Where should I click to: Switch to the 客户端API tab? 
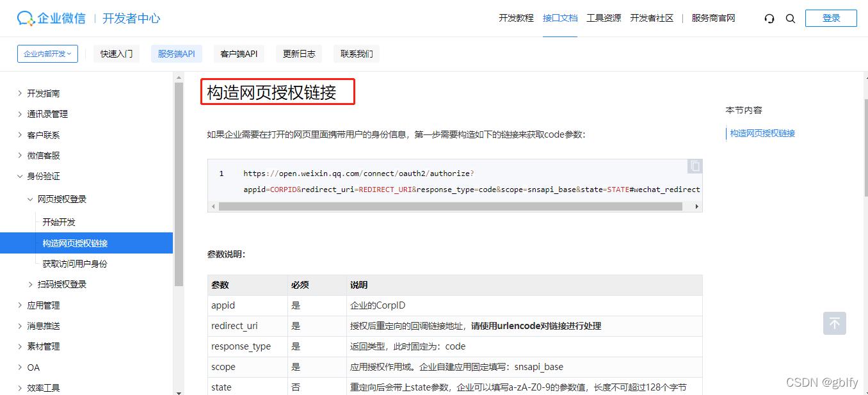[x=239, y=54]
